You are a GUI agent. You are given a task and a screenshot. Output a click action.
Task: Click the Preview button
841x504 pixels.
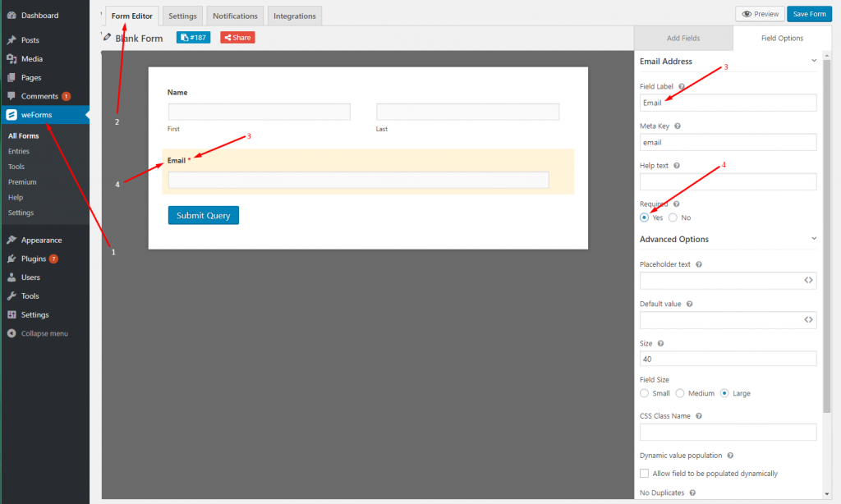760,13
